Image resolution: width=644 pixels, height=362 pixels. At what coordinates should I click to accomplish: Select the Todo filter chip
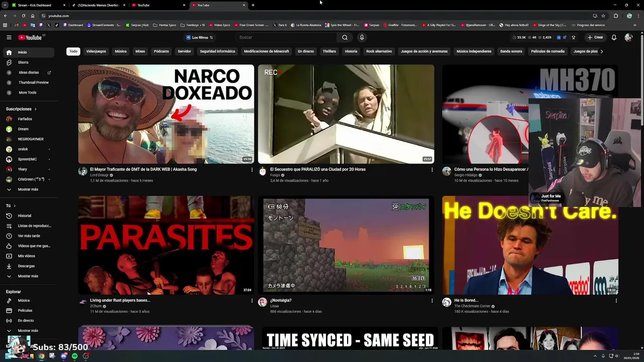73,51
